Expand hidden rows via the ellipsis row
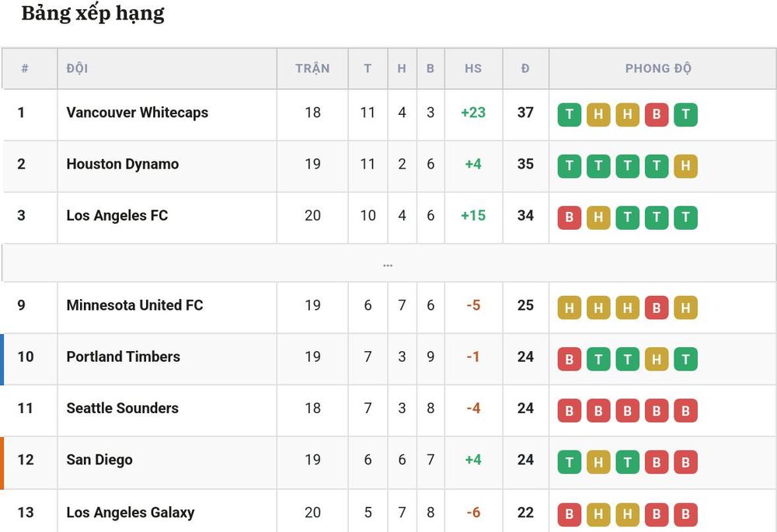Screen dimensions: 777x532 [x=388, y=263]
